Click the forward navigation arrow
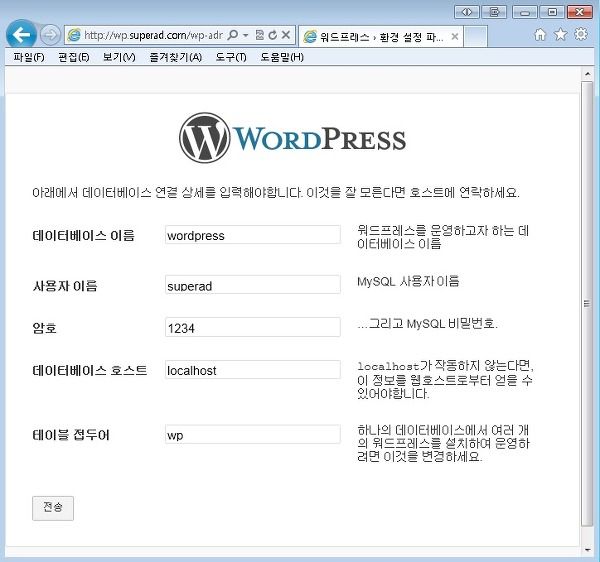The height and width of the screenshot is (562, 600). [x=50, y=35]
